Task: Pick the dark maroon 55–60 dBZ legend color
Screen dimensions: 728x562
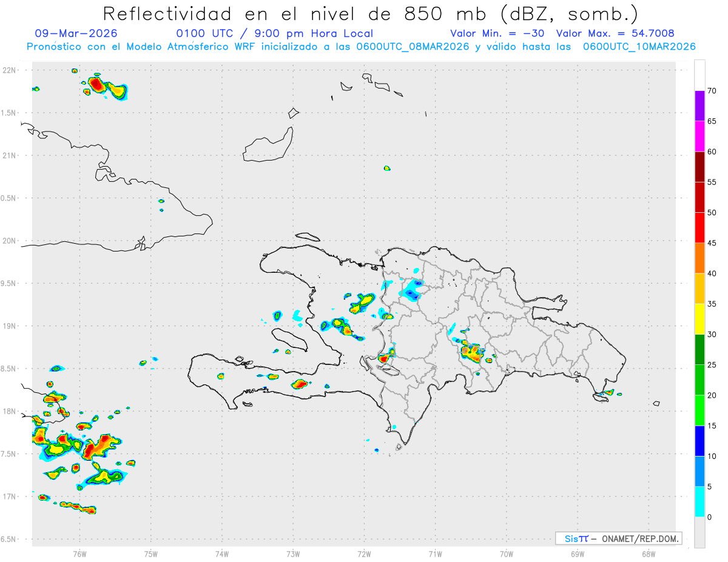Action: pyautogui.click(x=699, y=167)
